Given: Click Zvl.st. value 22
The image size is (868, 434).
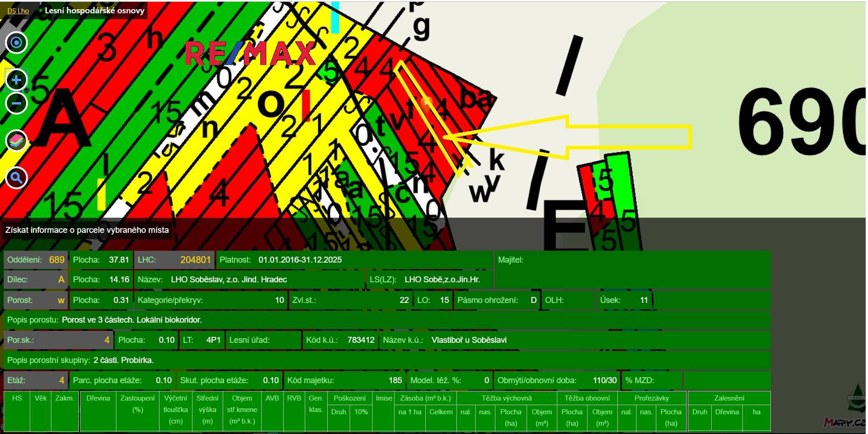Looking at the screenshot, I should click(x=404, y=300).
